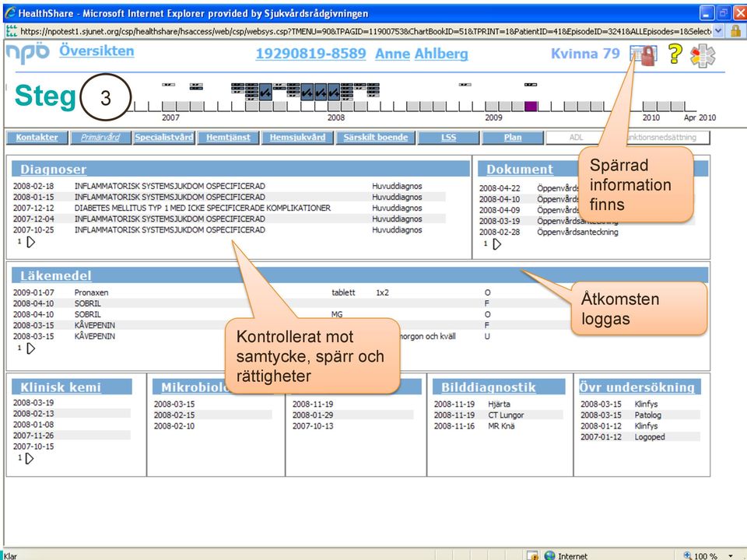The image size is (747, 560).
Task: Open document dated 2008-04-22
Action: (529, 188)
